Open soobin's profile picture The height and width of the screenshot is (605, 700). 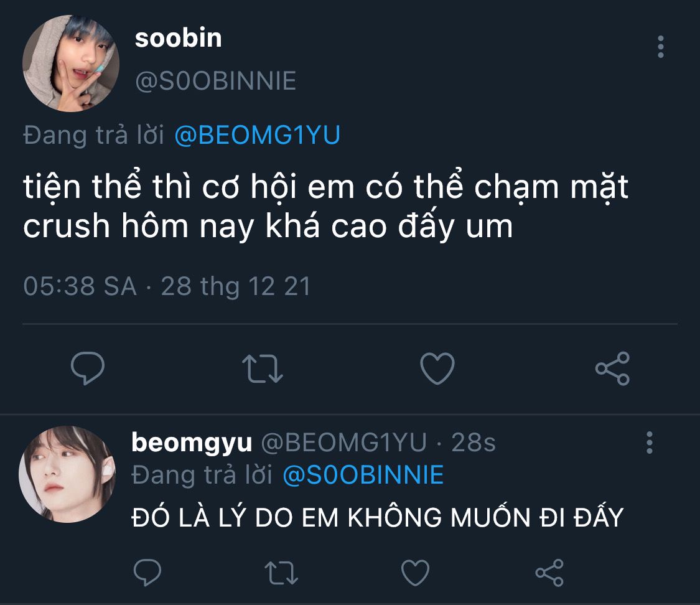pos(70,64)
